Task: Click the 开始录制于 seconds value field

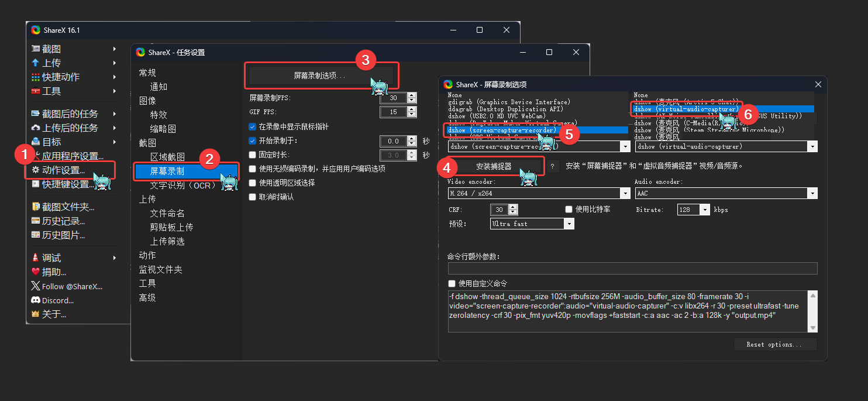Action: (x=394, y=141)
